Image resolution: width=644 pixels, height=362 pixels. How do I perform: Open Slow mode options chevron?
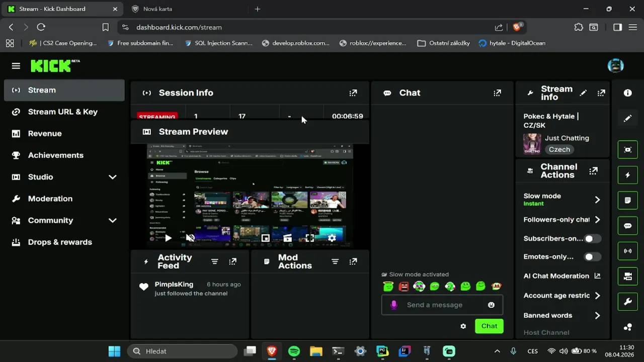point(597,200)
